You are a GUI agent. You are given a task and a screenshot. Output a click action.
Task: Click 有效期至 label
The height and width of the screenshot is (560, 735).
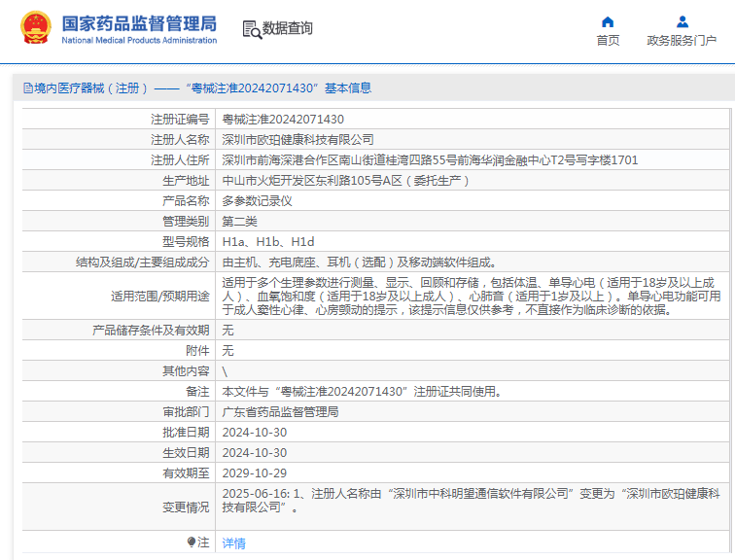[186, 473]
